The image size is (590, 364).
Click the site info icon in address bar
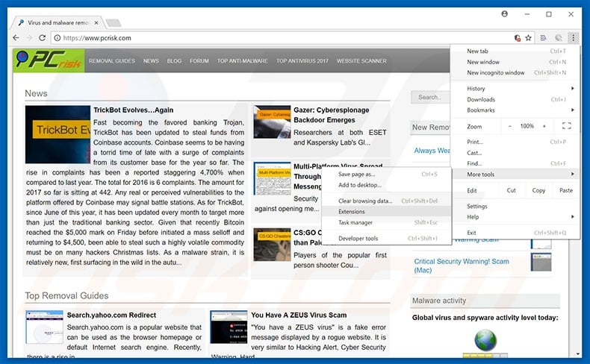[x=58, y=38]
